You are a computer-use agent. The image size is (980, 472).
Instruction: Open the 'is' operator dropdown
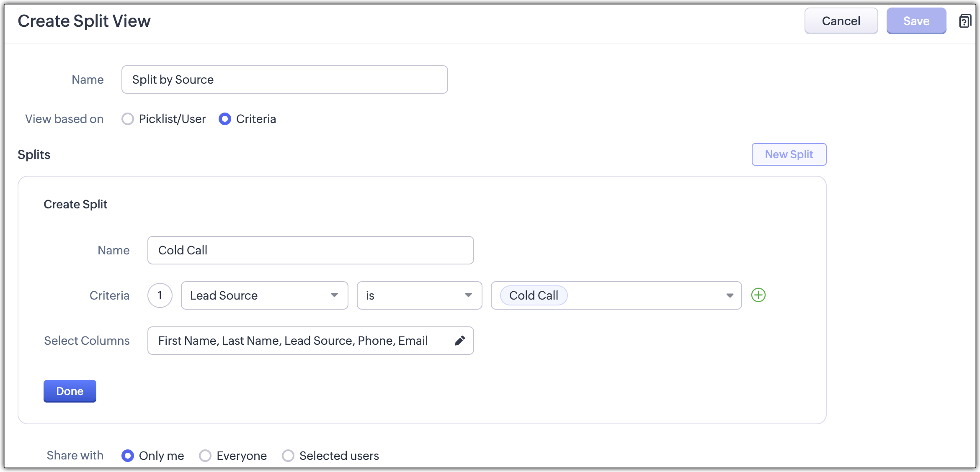click(x=419, y=295)
